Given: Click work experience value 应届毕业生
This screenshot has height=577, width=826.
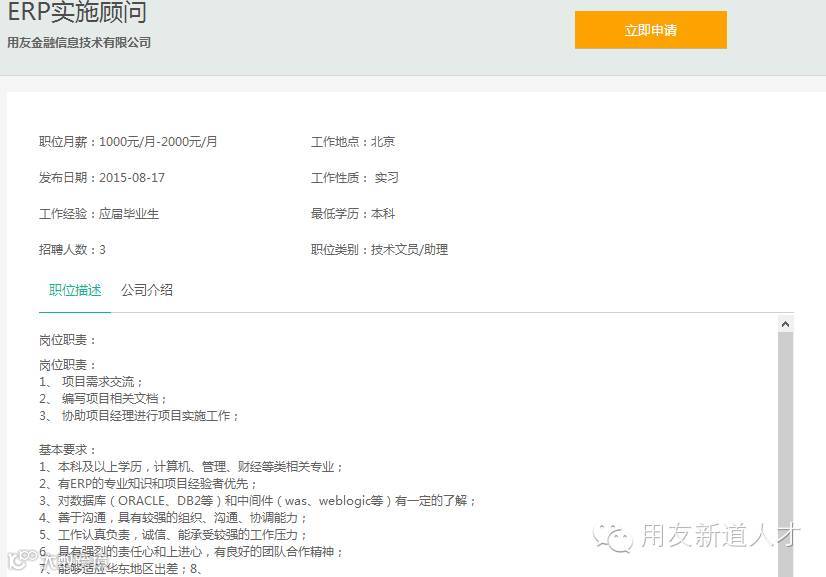Looking at the screenshot, I should 129,214.
